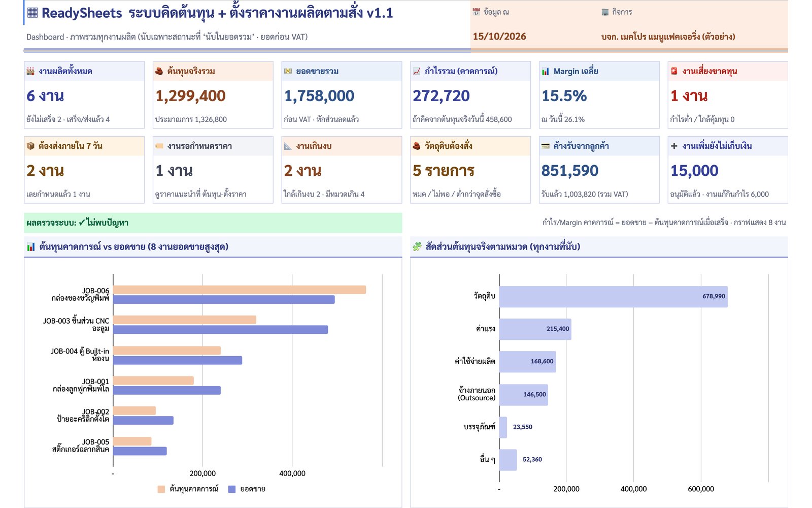Click the 5 รายการ materials to order value
The height and width of the screenshot is (508, 812).
pos(444,170)
